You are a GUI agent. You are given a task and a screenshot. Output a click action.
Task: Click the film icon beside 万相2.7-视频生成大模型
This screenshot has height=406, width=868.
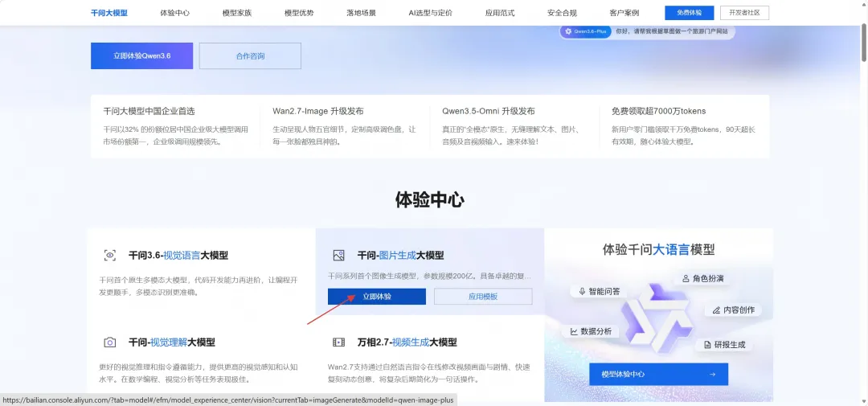[339, 342]
